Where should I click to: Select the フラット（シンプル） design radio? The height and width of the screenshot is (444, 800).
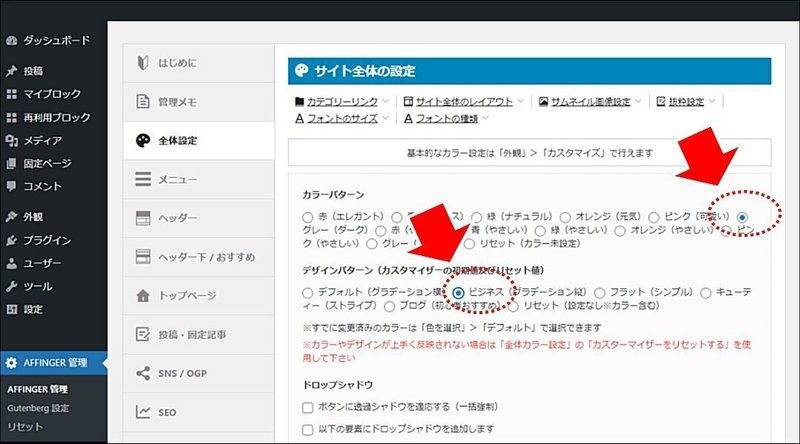599,293
